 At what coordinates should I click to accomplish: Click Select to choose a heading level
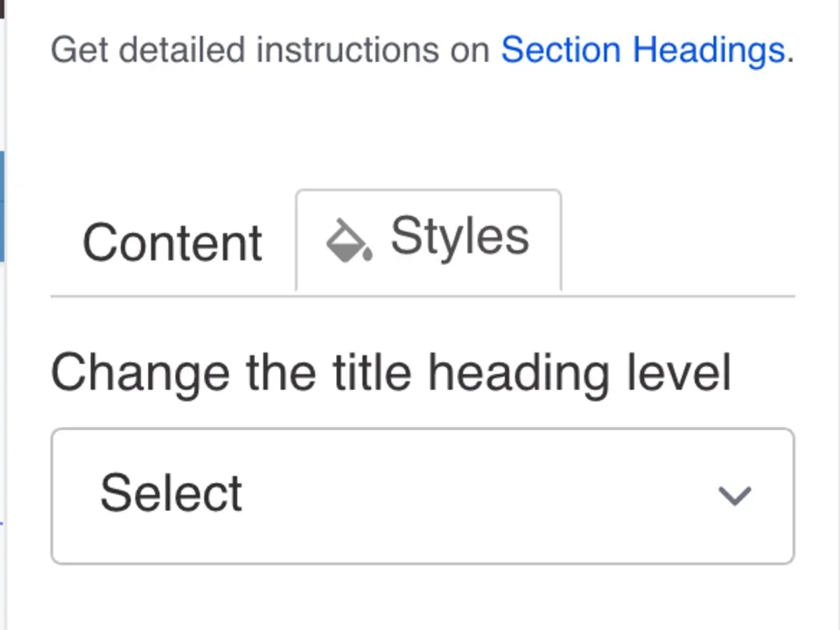(x=171, y=492)
